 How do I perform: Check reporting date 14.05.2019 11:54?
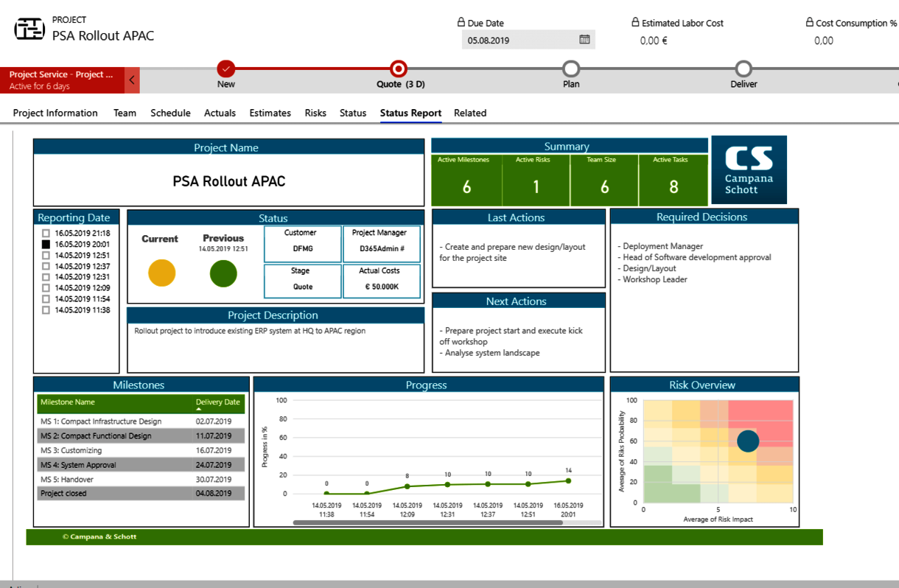pos(46,299)
